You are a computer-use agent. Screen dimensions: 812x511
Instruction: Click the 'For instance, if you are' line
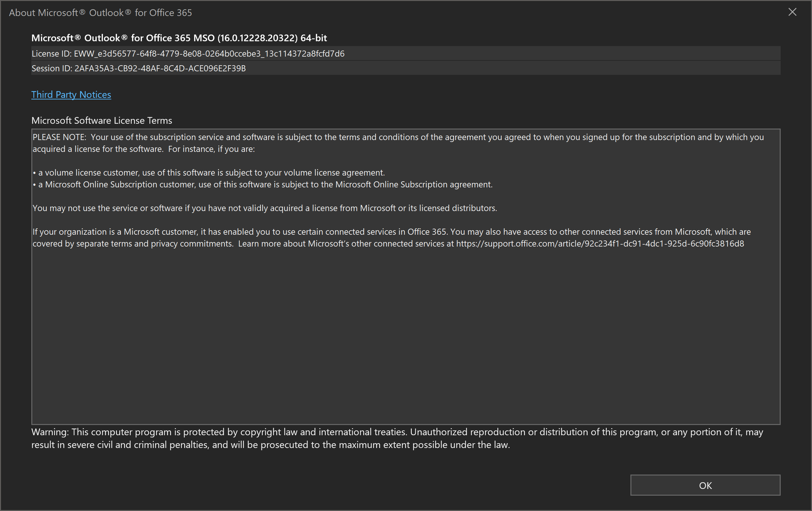pos(211,149)
